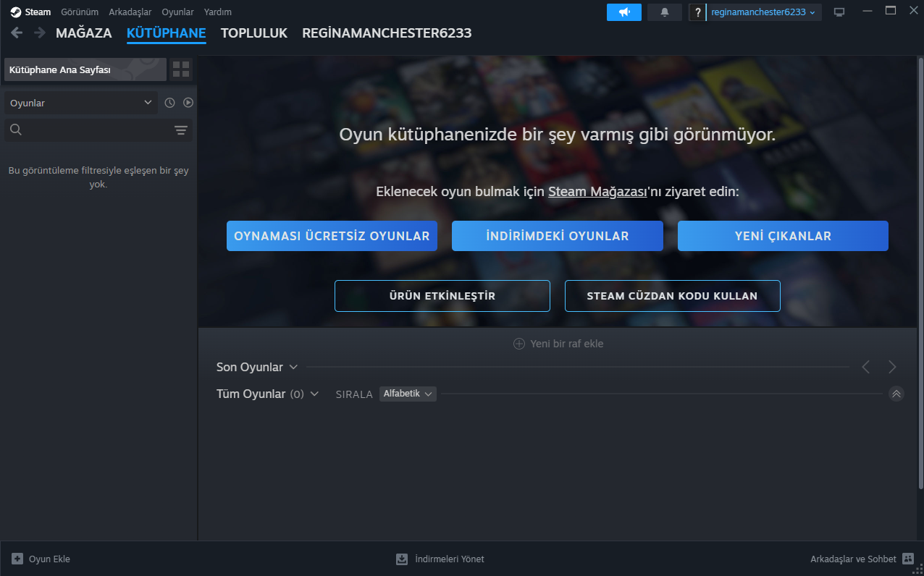Image resolution: width=924 pixels, height=576 pixels.
Task: Click Oyun Ekle at bottom left
Action: click(x=41, y=559)
